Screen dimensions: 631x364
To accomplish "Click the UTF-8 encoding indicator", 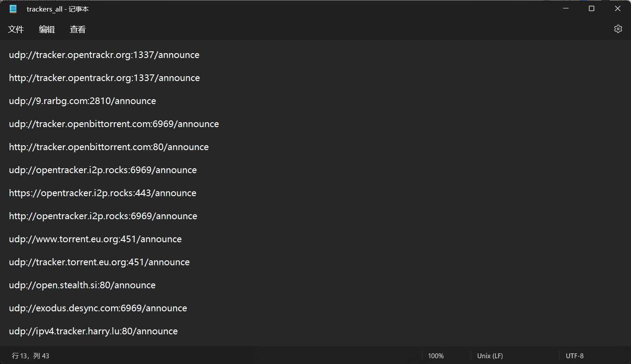I will point(575,356).
